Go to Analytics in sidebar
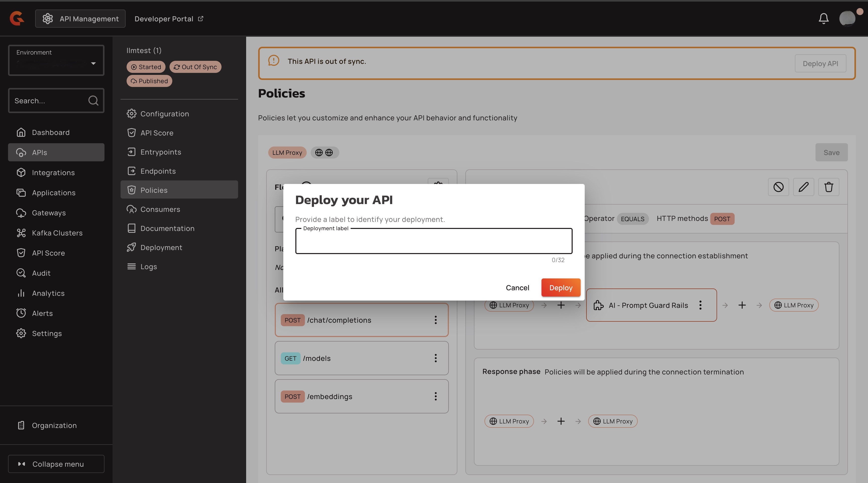868x483 pixels. tap(48, 293)
